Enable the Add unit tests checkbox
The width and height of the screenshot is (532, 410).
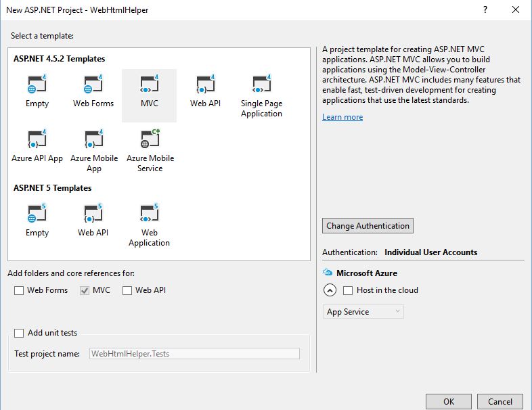[x=19, y=333]
